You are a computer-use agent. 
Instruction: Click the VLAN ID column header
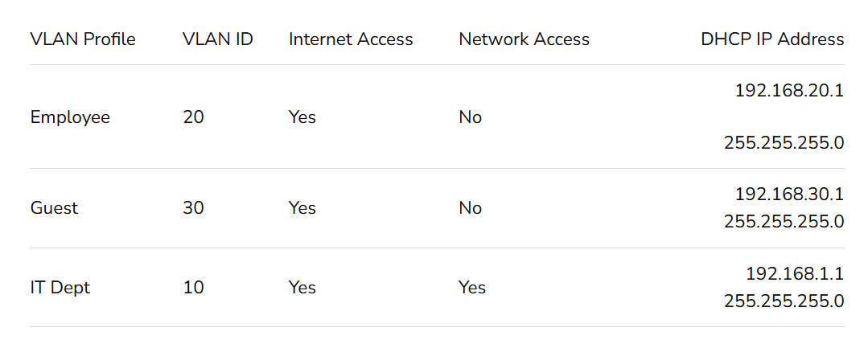(218, 39)
